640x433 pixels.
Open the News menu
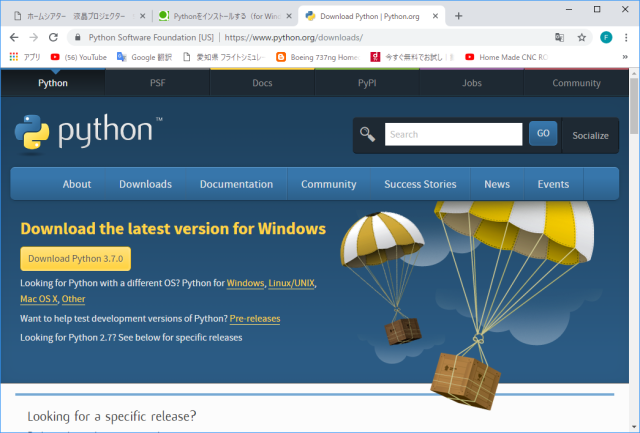(497, 184)
